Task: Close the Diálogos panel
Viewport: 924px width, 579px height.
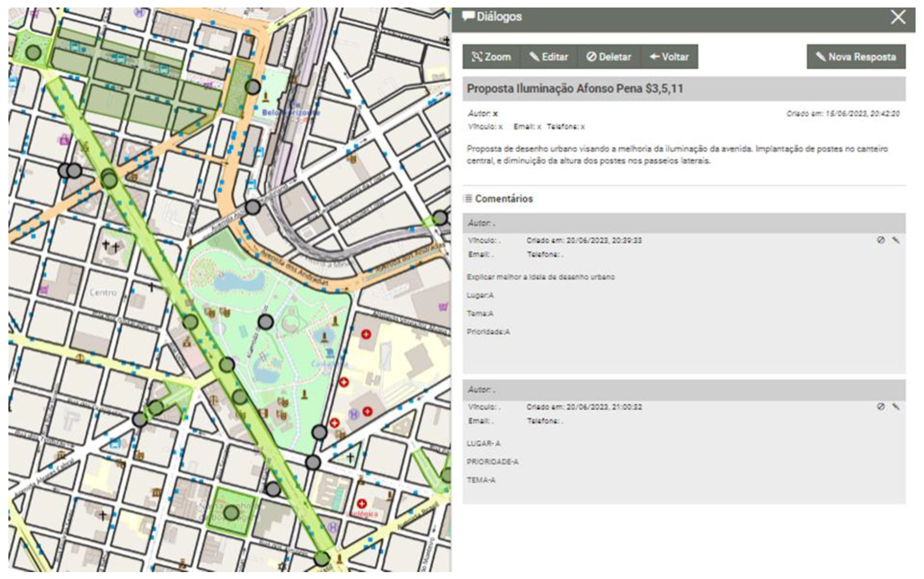Action: pos(898,17)
